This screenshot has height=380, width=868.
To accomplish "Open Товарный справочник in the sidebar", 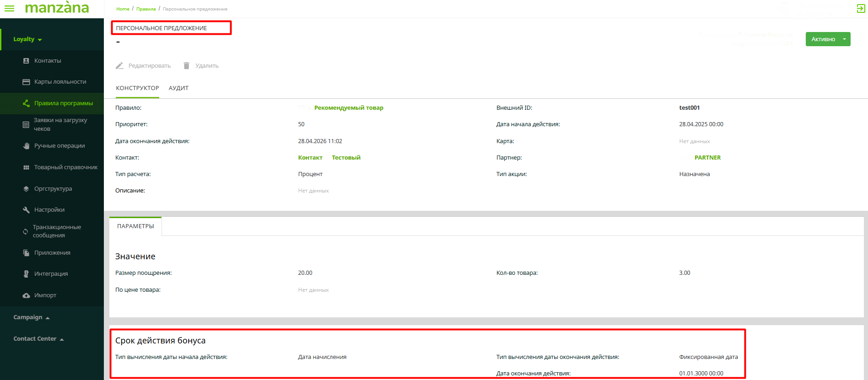I will point(66,167).
